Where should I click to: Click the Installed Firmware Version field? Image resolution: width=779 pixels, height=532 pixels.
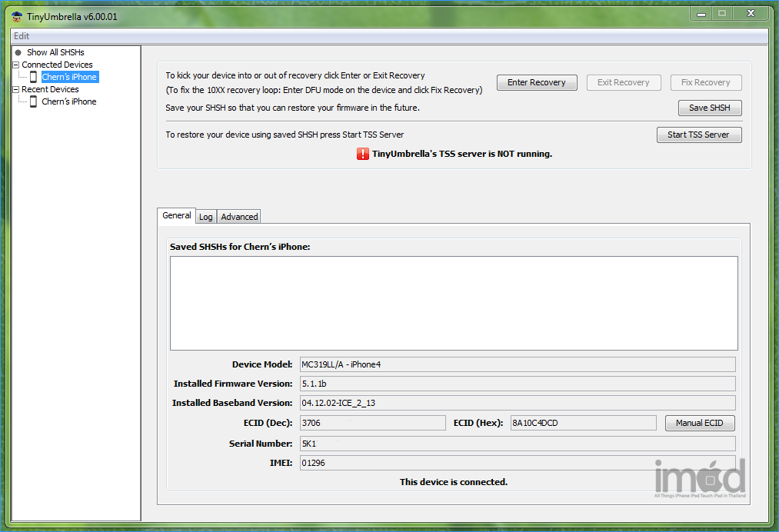518,384
